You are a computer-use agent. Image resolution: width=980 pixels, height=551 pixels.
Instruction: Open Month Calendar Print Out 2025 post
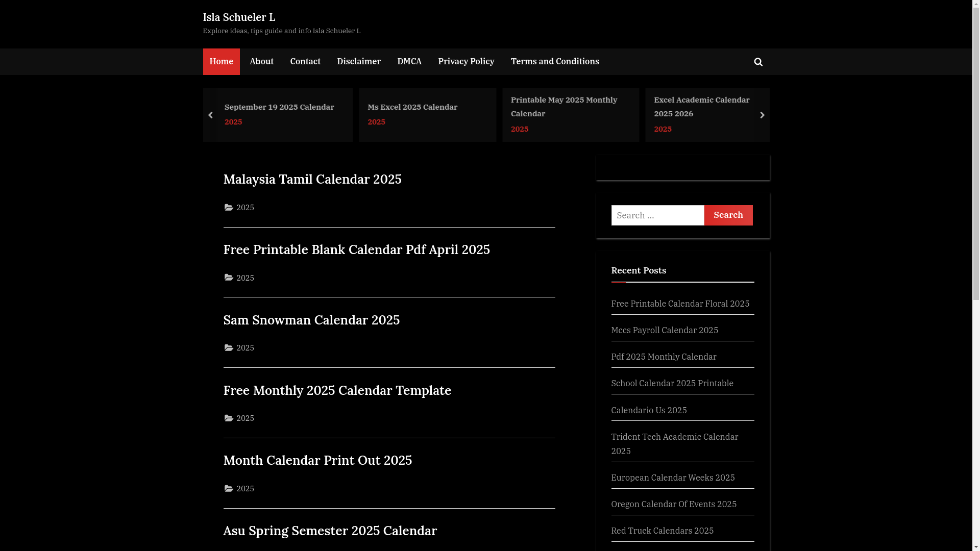point(317,461)
